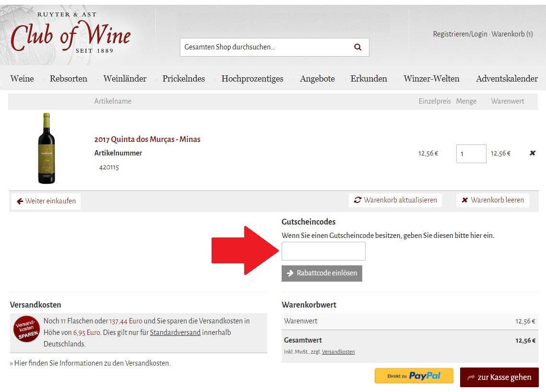Click the Einzelpreis column header
Viewport: 546px width, 392px height.
435,101
